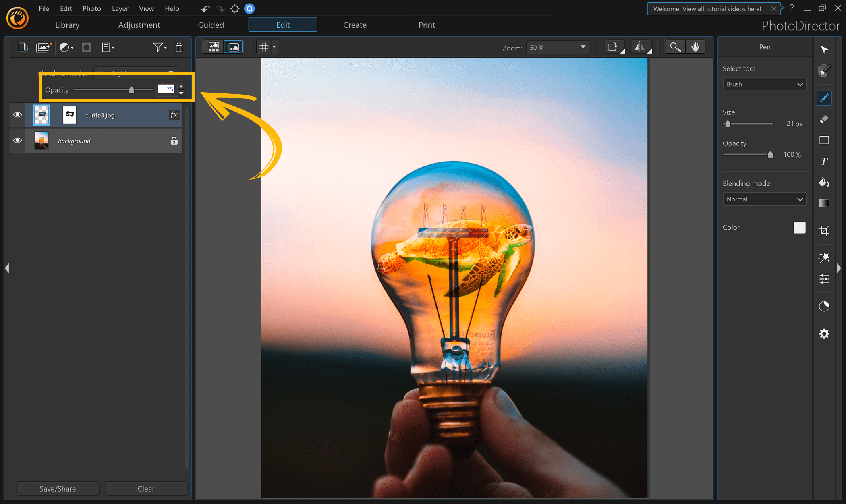Open the Blending mode dropdown set to Normal
Screen dimensions: 846x504
[764, 199]
